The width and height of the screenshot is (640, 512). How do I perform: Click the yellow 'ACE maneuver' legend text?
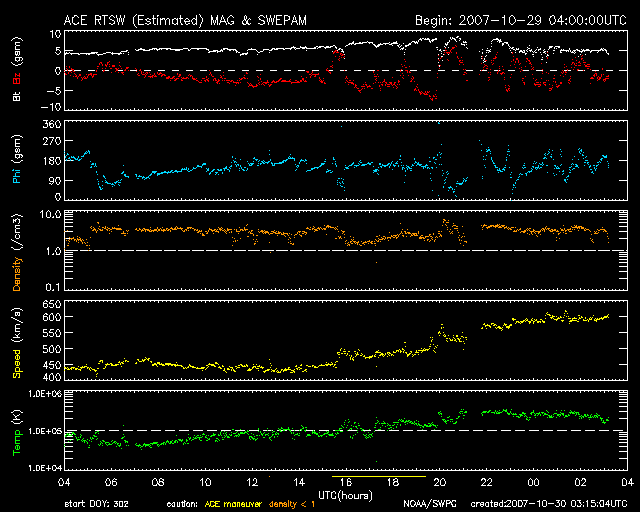click(233, 504)
